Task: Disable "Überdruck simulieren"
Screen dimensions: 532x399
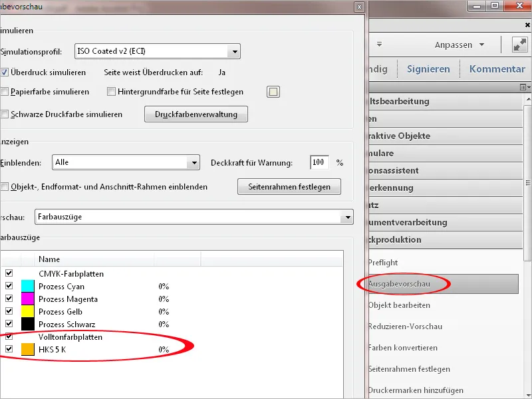Action: click(6, 72)
